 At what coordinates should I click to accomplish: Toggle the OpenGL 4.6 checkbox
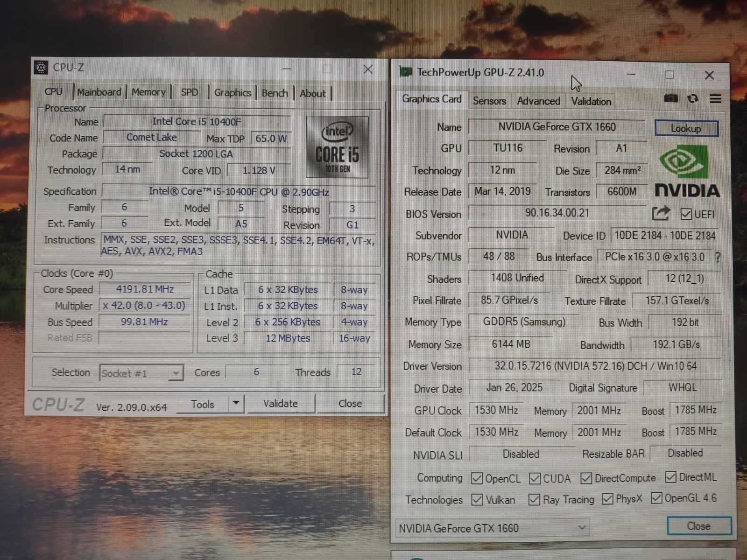click(x=656, y=498)
